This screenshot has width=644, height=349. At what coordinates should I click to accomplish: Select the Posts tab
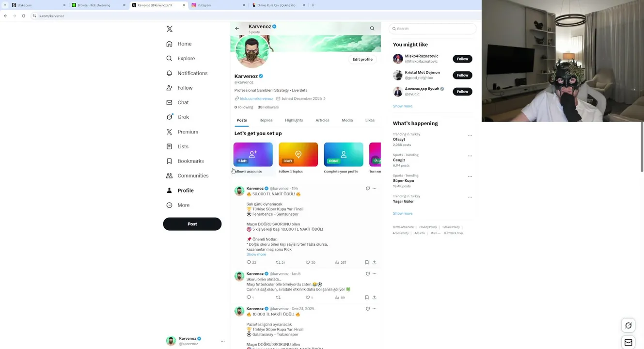tap(242, 120)
